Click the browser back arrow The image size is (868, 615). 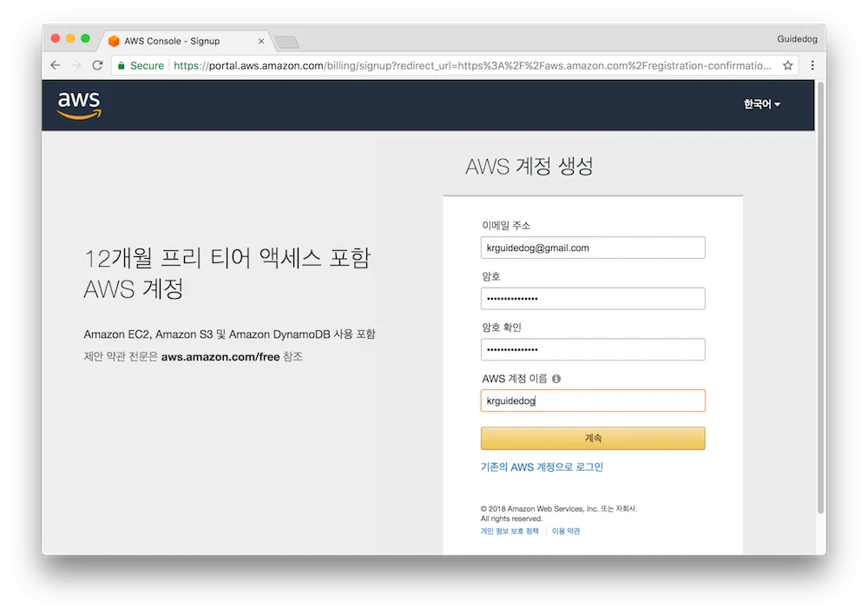(x=56, y=65)
